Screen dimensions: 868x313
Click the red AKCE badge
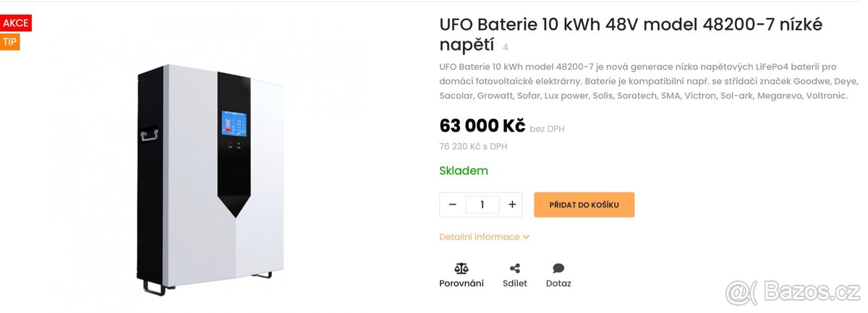15,23
